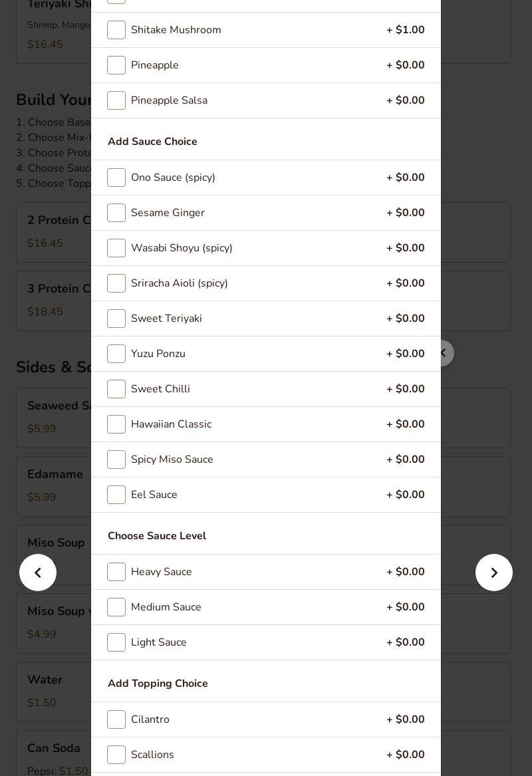Screen dimensions: 532x776
Task: Check the Eel Sauce option
Action: tap(116, 495)
